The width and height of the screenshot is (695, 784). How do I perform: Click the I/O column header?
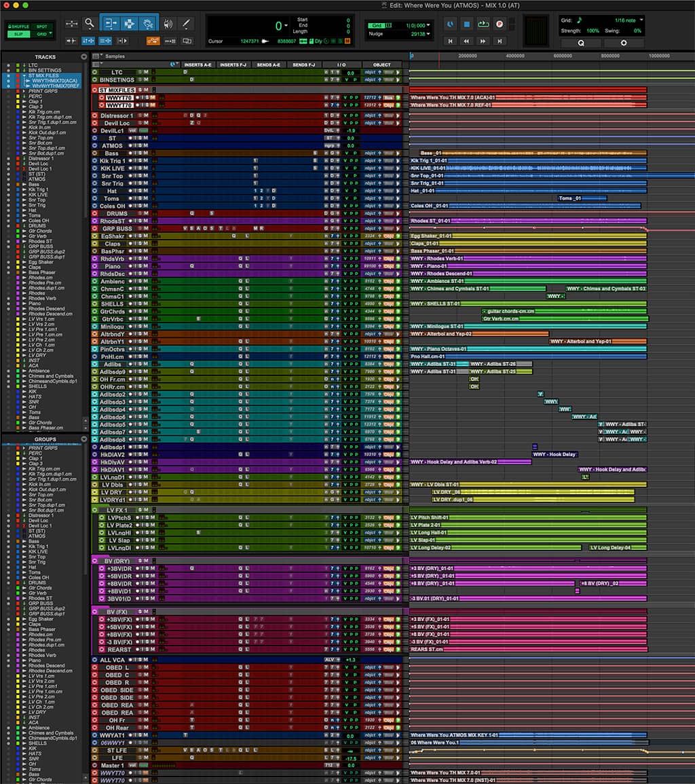[341, 64]
